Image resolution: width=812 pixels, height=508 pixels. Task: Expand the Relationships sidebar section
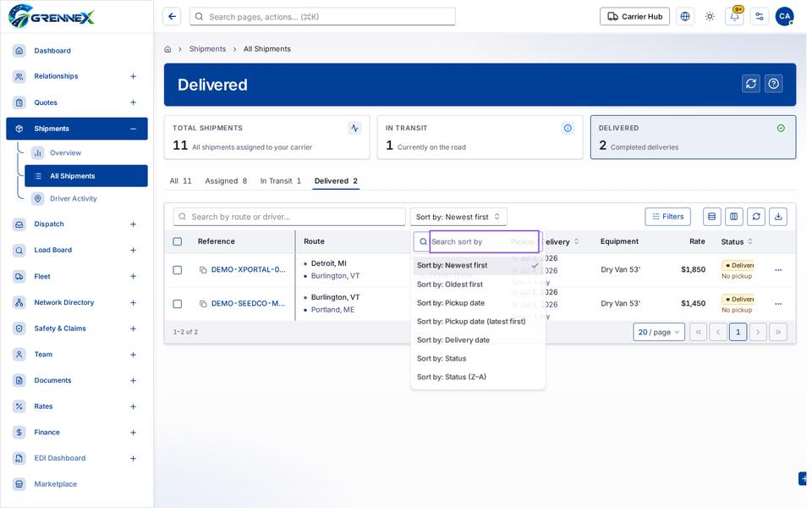(x=133, y=76)
